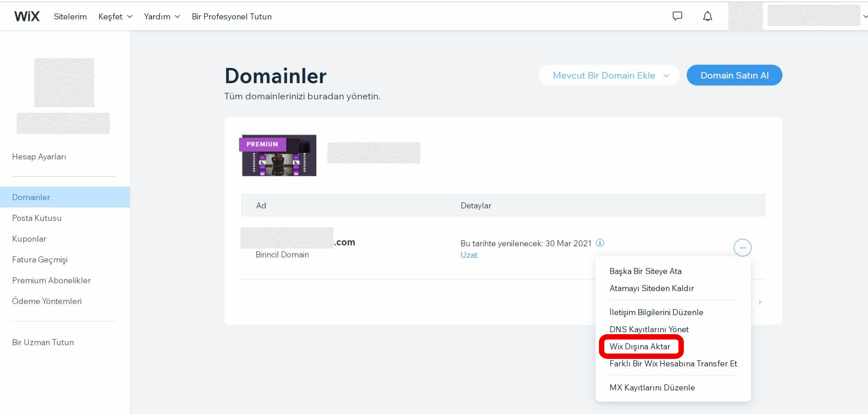
Task: Open Kuponlar in sidebar
Action: (x=29, y=239)
